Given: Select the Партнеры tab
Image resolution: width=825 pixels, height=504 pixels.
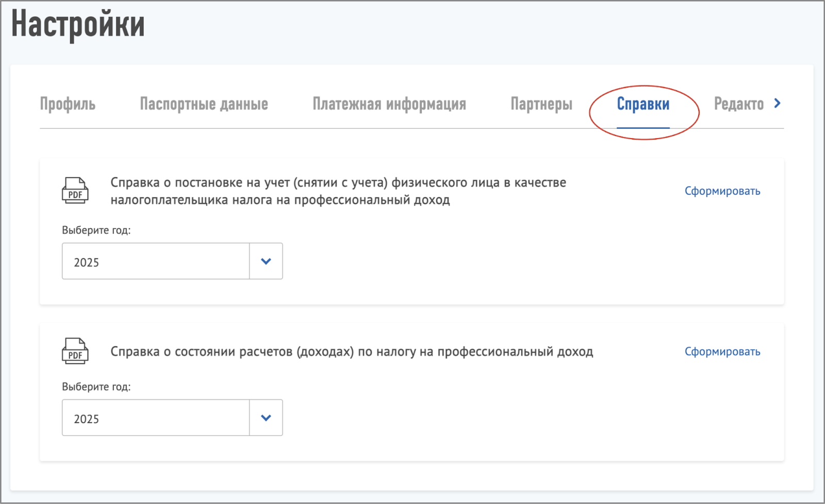Looking at the screenshot, I should click(541, 104).
